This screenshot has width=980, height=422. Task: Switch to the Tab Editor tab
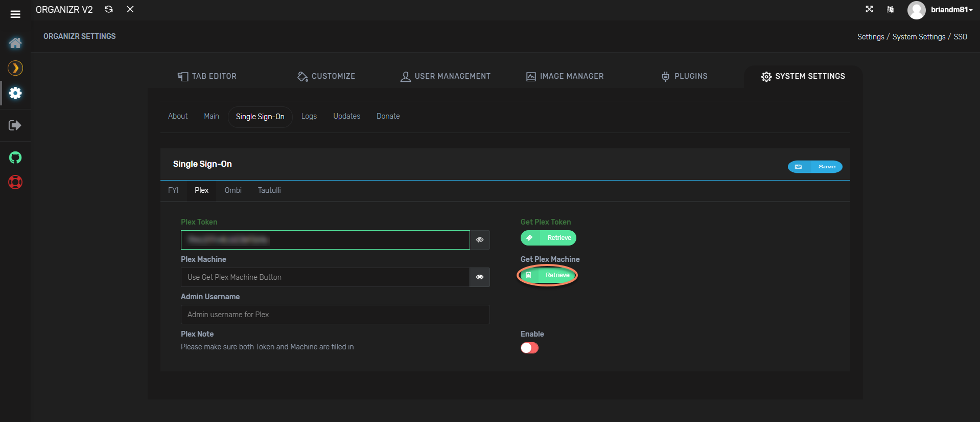click(207, 76)
